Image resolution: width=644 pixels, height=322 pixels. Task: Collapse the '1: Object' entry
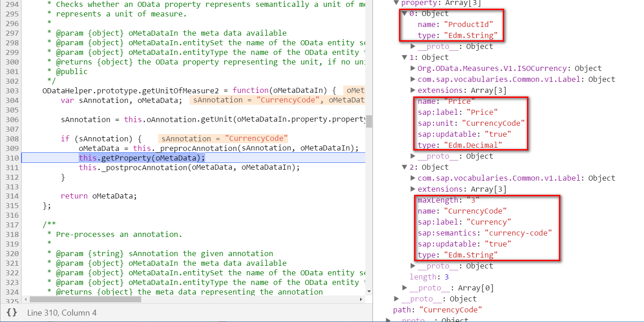pos(404,57)
